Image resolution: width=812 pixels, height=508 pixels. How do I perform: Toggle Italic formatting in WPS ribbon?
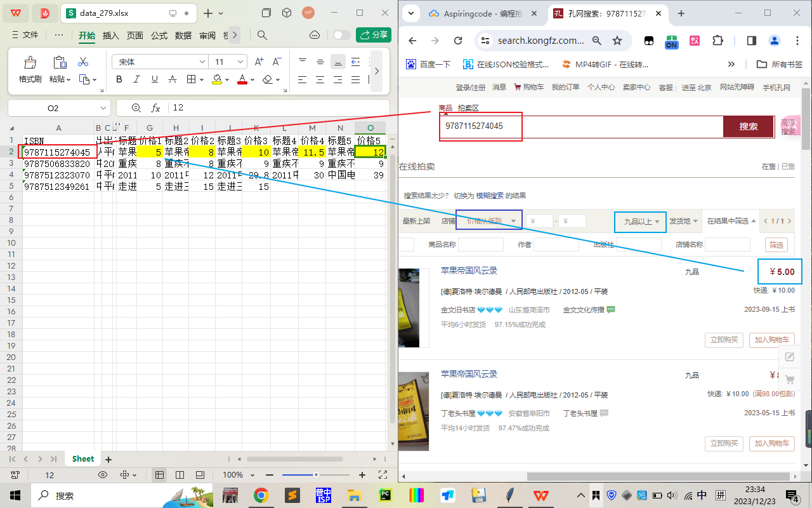136,79
